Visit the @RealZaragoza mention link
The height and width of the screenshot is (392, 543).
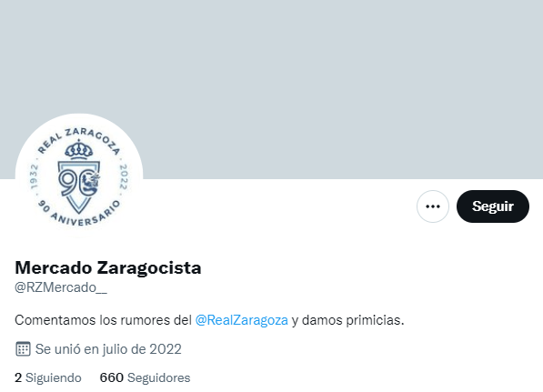(242, 320)
